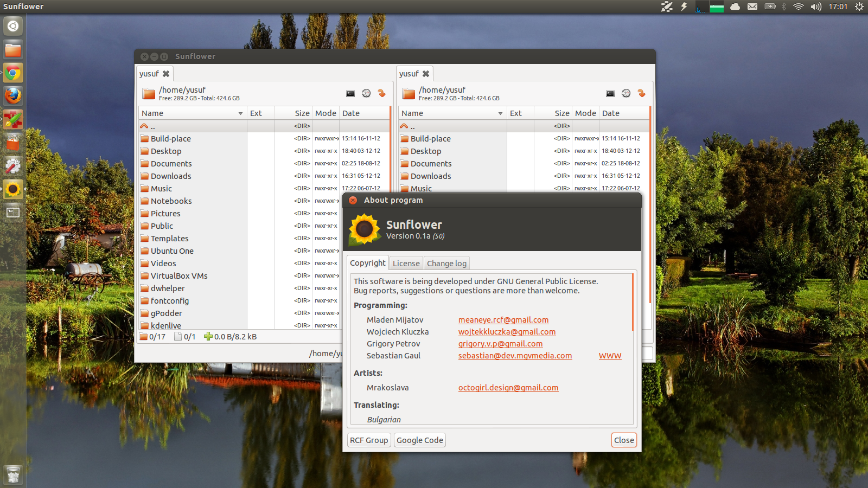Open bookmarks arrow in the right pane
The height and width of the screenshot is (488, 868).
pos(642,93)
